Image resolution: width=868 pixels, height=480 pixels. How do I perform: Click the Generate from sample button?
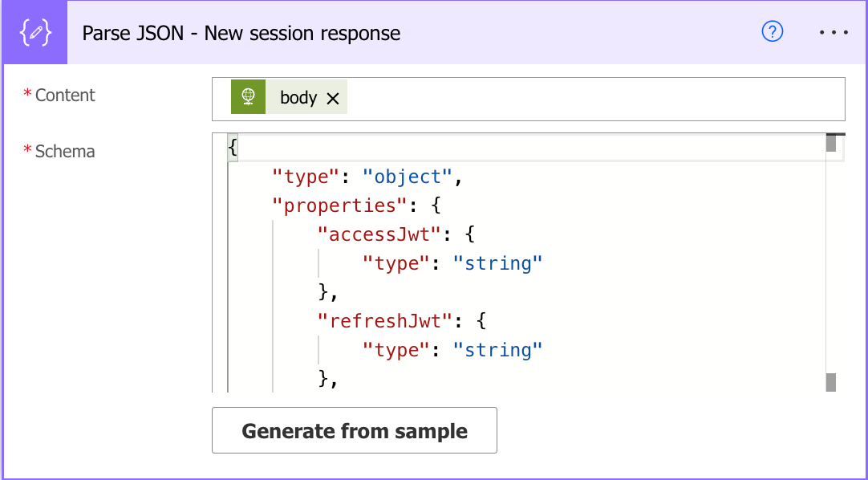(x=354, y=431)
